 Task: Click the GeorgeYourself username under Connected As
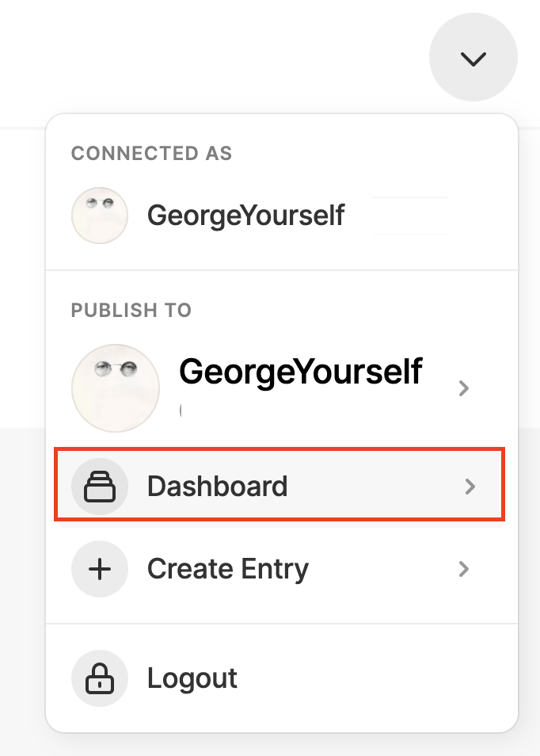245,216
